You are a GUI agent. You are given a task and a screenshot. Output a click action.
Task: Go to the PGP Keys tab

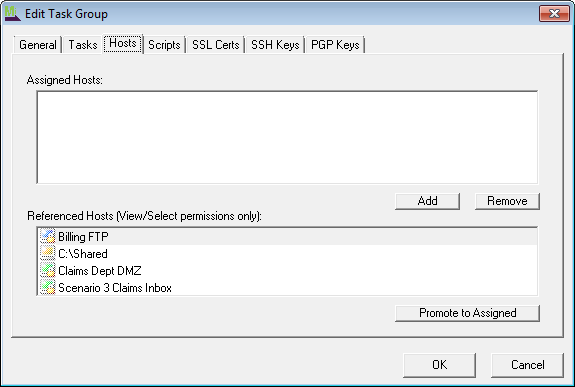(335, 45)
